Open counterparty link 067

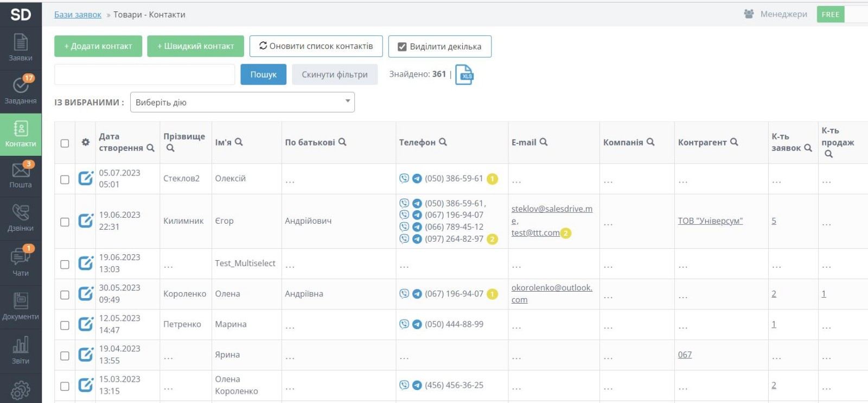[685, 355]
